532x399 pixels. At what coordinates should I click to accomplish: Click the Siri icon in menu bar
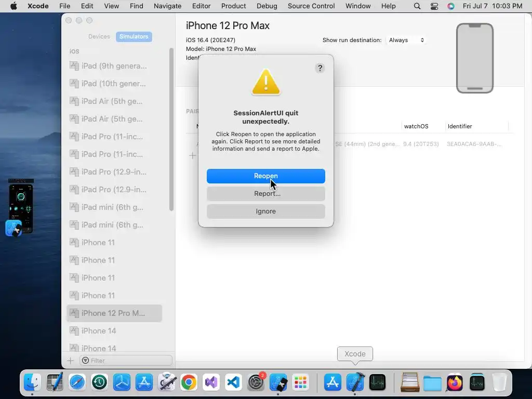(450, 6)
